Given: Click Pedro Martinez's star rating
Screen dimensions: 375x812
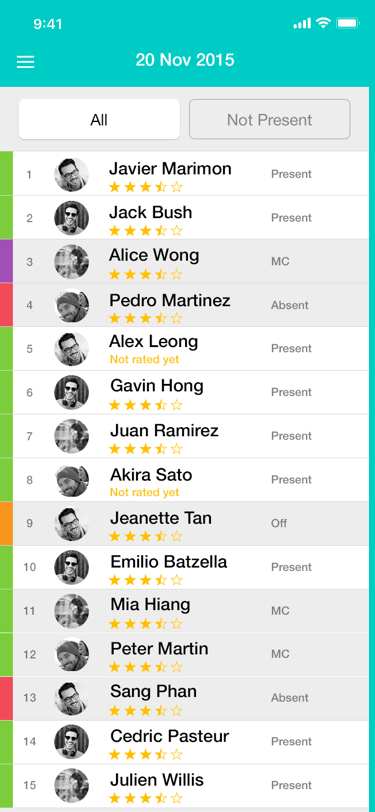Looking at the screenshot, I should pos(146,318).
